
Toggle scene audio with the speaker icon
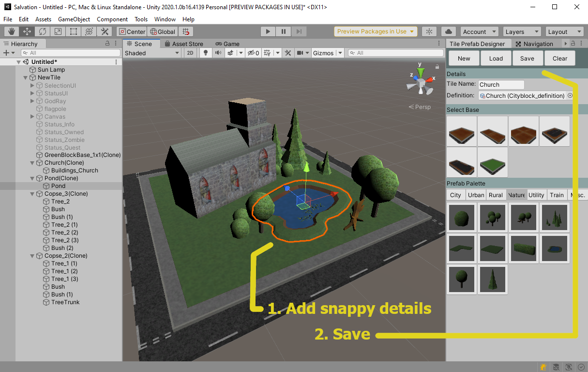(218, 53)
